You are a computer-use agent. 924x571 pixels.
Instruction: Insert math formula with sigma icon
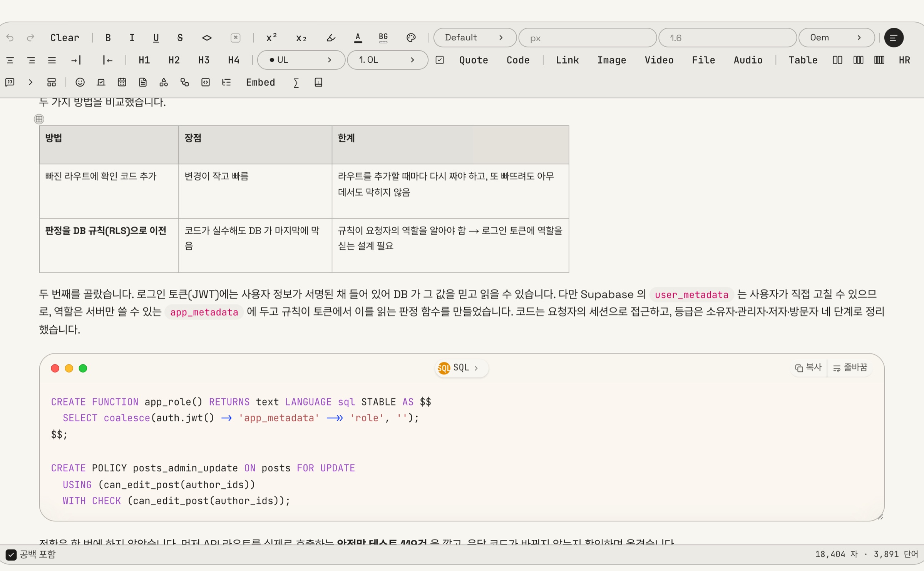(296, 82)
